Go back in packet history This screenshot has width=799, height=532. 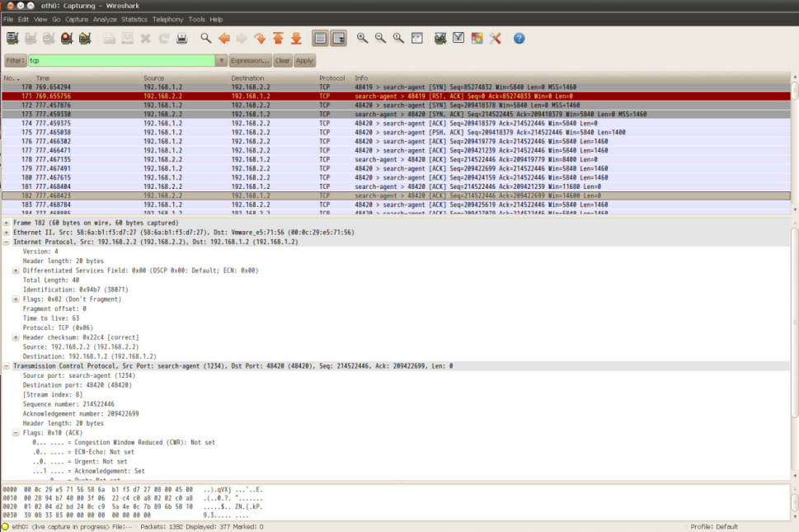[223, 39]
